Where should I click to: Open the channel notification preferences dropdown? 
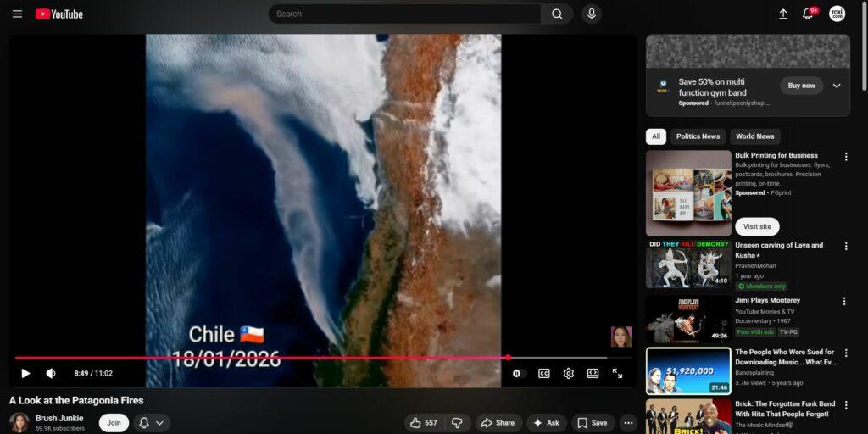point(152,423)
